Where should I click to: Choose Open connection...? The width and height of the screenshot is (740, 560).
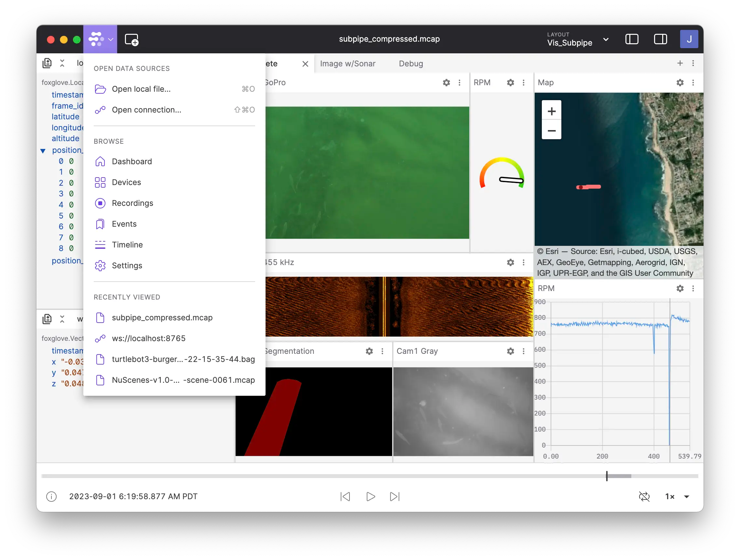pyautogui.click(x=174, y=110)
